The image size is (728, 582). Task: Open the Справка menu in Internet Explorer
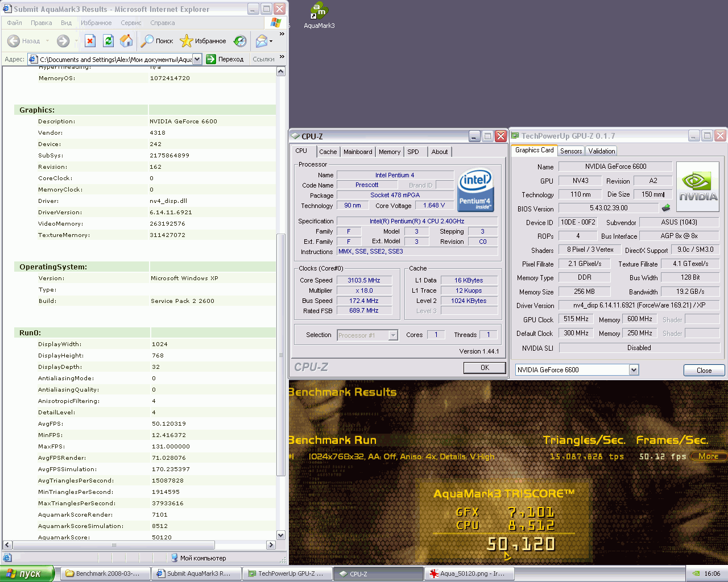point(163,23)
